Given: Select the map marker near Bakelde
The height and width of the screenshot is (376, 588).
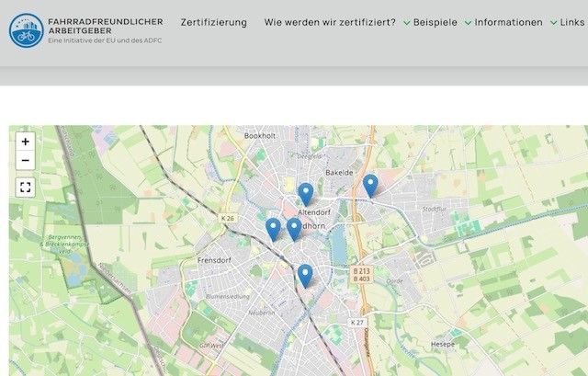Looking at the screenshot, I should point(370,186).
